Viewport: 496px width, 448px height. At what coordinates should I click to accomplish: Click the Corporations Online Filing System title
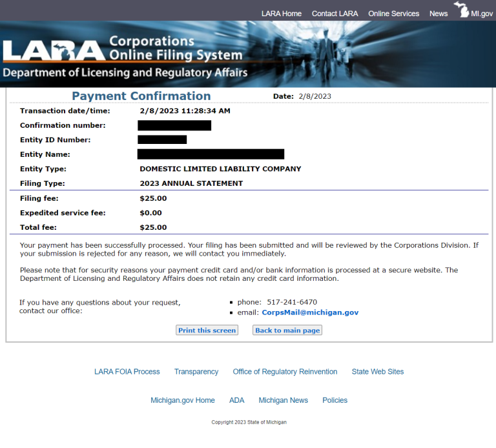[x=176, y=48]
